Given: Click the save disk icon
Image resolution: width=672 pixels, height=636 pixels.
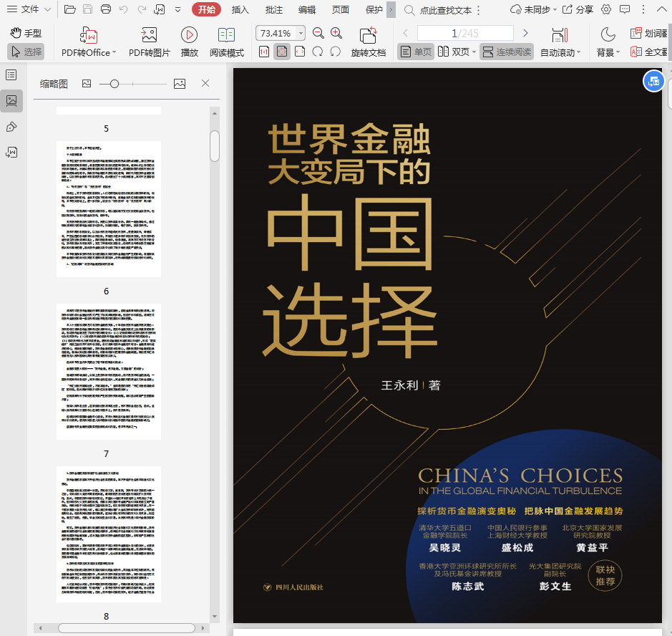Looking at the screenshot, I should [x=88, y=9].
